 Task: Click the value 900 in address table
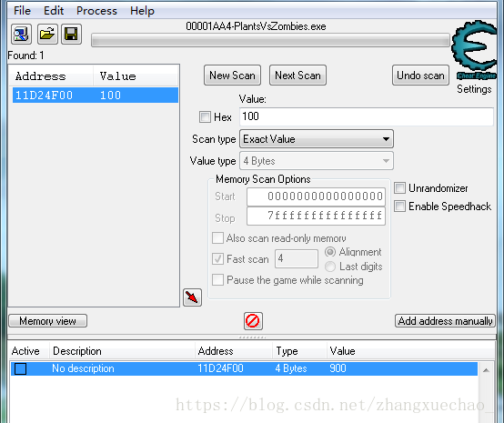(338, 368)
